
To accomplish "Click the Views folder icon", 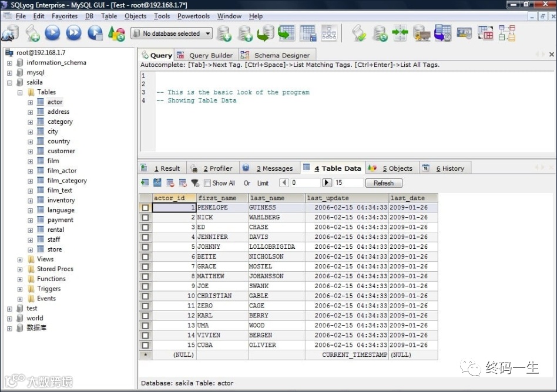I will coord(31,259).
